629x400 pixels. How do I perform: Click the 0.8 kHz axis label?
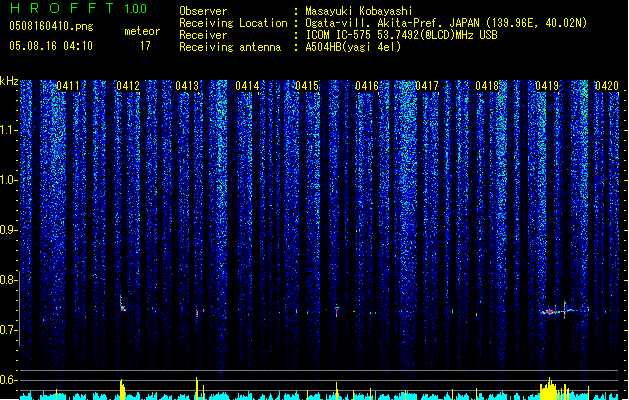(8, 280)
